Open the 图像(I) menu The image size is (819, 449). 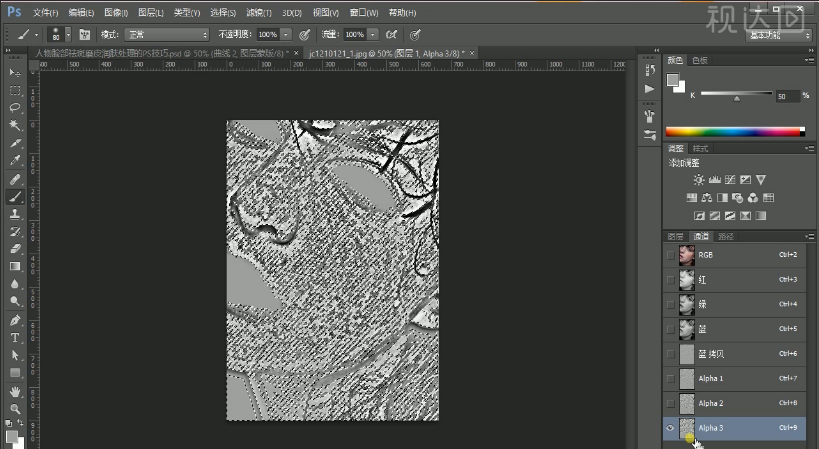116,13
